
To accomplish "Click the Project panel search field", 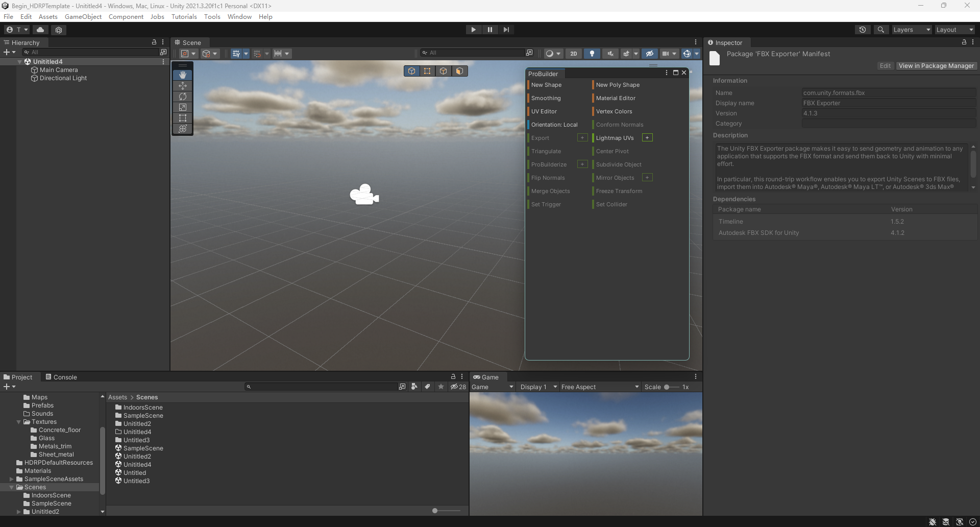I will click(x=322, y=387).
